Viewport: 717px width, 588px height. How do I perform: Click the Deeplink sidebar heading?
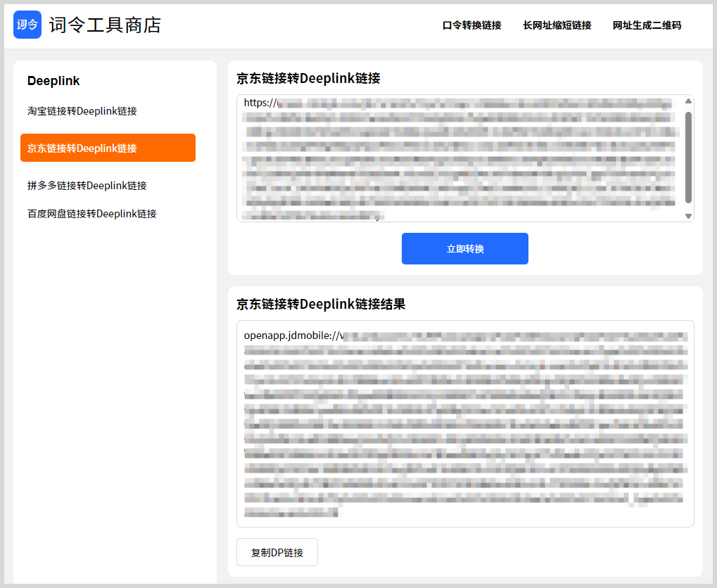tap(53, 81)
